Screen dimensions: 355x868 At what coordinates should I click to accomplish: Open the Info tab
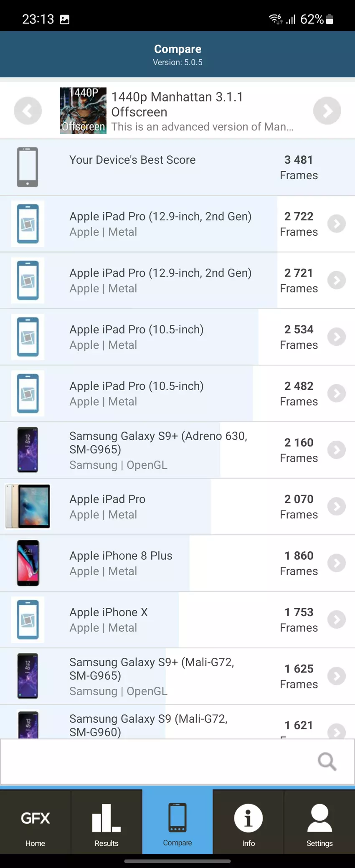tap(248, 822)
